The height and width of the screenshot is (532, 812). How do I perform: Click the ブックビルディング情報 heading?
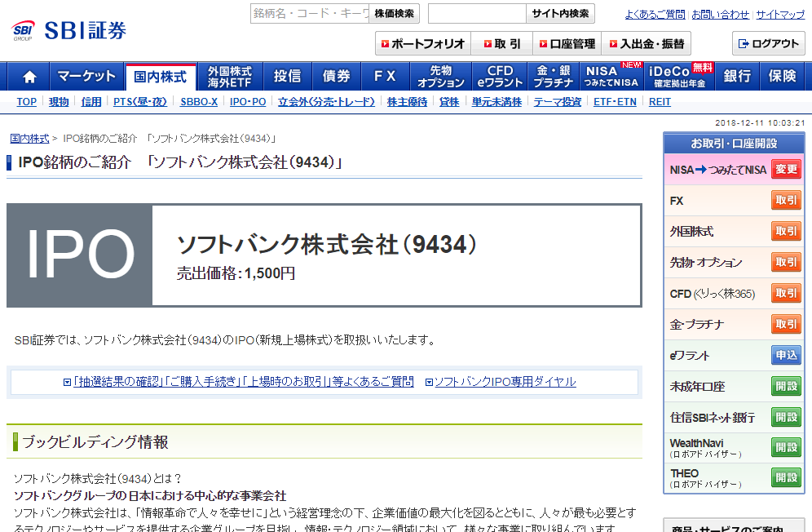95,442
